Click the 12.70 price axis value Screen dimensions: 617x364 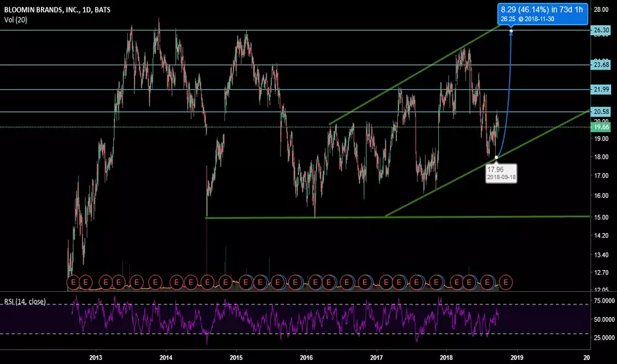[x=601, y=272]
